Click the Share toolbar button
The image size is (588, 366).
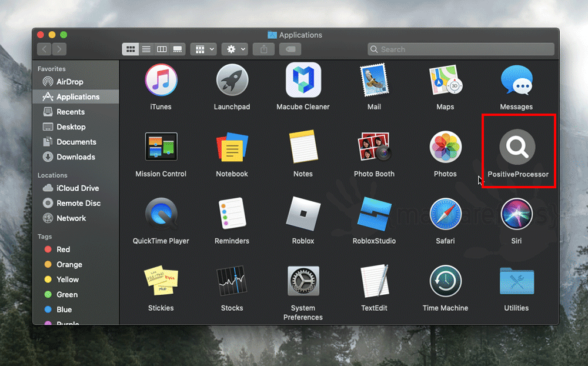(263, 49)
